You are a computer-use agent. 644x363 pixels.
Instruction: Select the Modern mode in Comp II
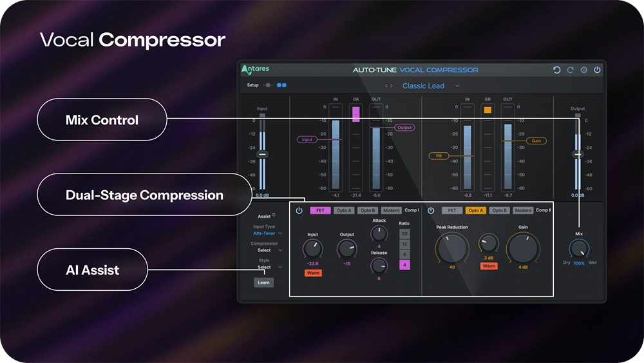[523, 210]
